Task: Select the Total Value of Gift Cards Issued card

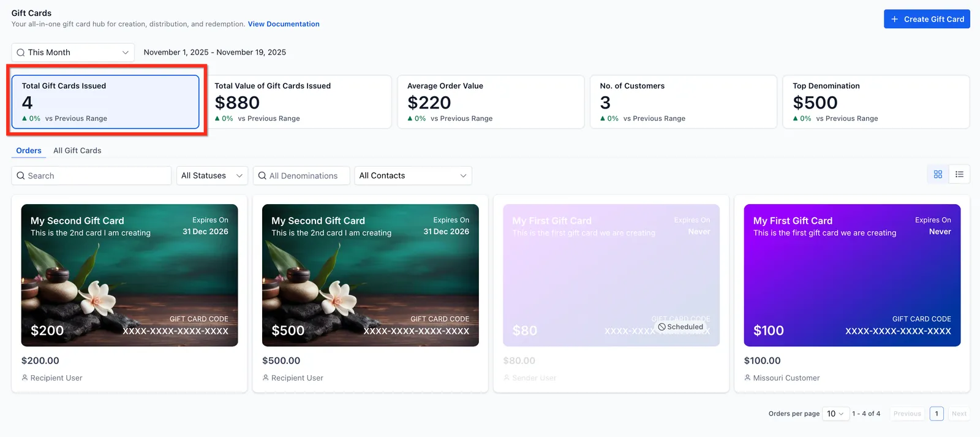Action: 298,102
